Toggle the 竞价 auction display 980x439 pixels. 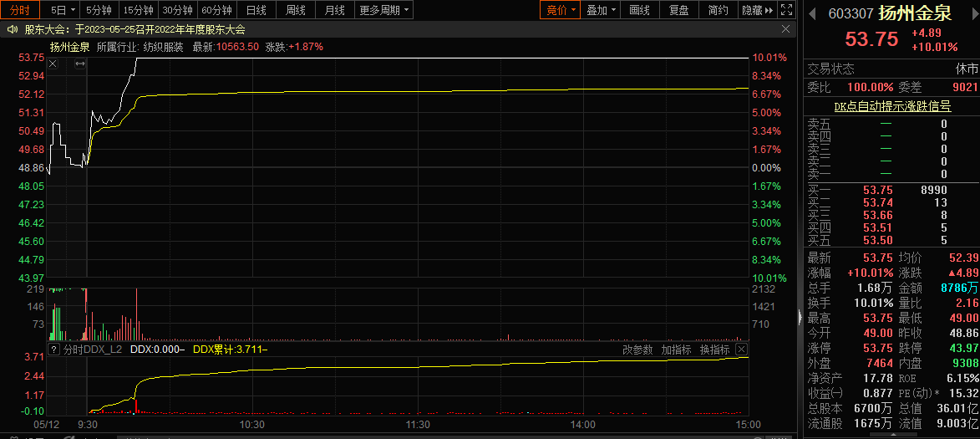coord(561,10)
